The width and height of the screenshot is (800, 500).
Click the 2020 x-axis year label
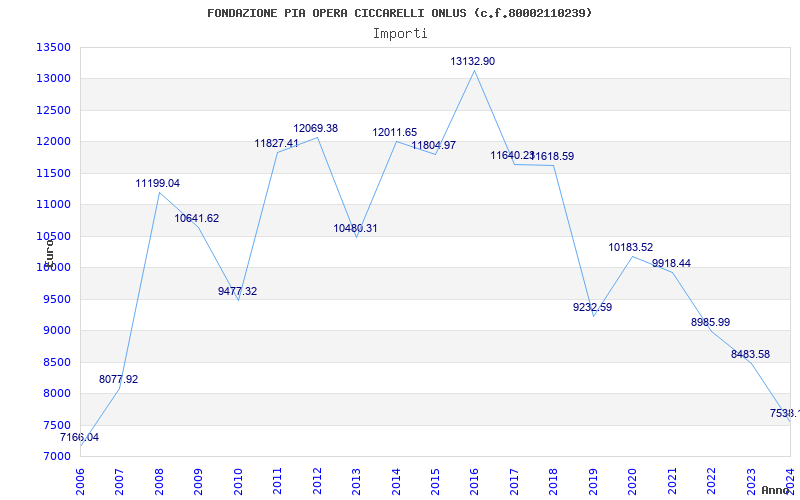tap(632, 481)
